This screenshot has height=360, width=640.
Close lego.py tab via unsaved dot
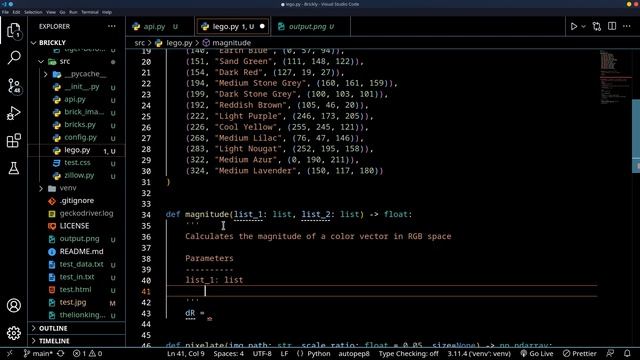[x=262, y=27]
